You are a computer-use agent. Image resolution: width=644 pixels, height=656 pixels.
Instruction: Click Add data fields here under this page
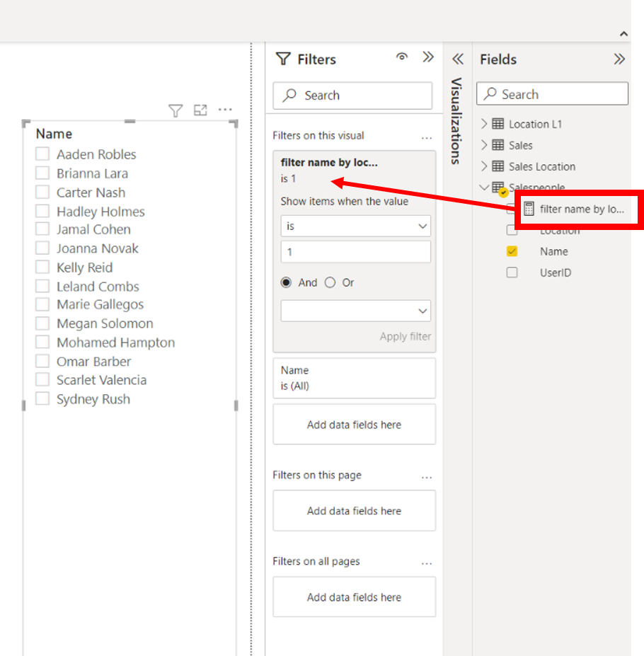354,510
